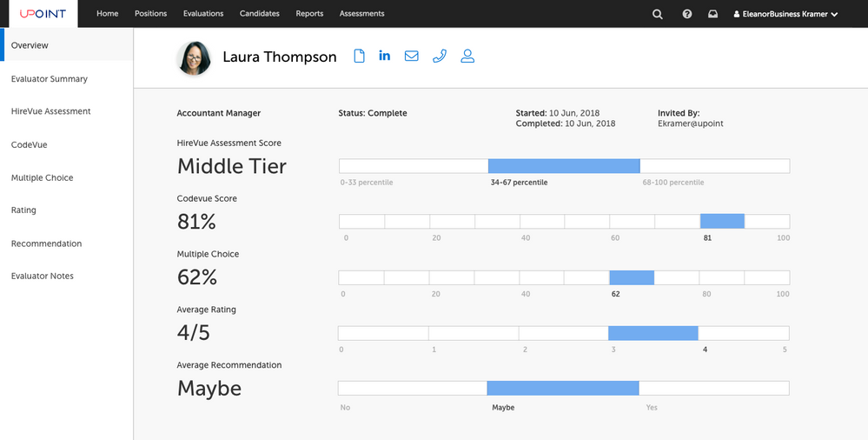This screenshot has height=440, width=868.
Task: Open the Reports menu item
Action: click(309, 14)
